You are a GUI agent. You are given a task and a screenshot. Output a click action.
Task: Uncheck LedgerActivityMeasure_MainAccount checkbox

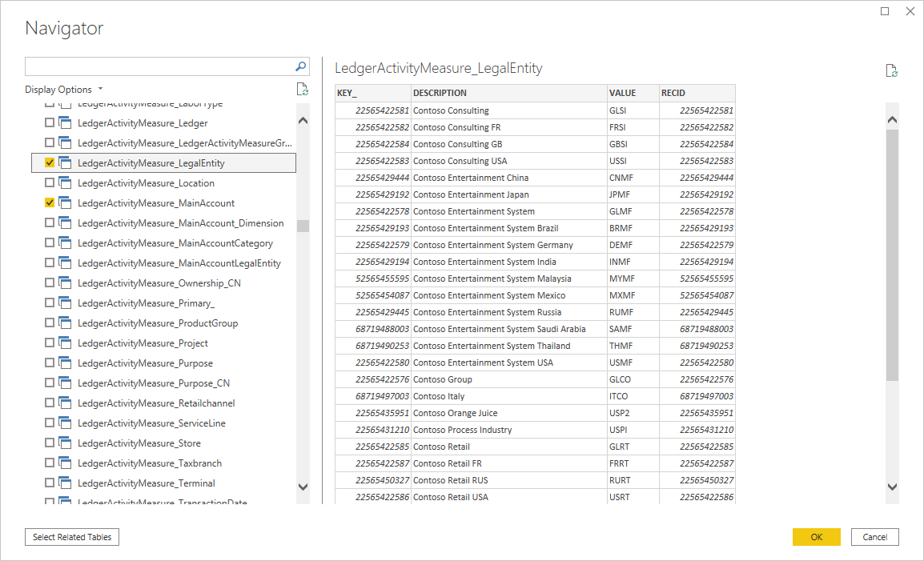click(50, 202)
